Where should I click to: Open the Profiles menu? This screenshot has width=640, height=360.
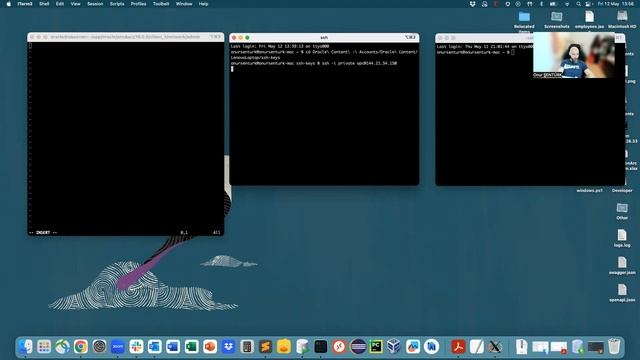pos(138,4)
